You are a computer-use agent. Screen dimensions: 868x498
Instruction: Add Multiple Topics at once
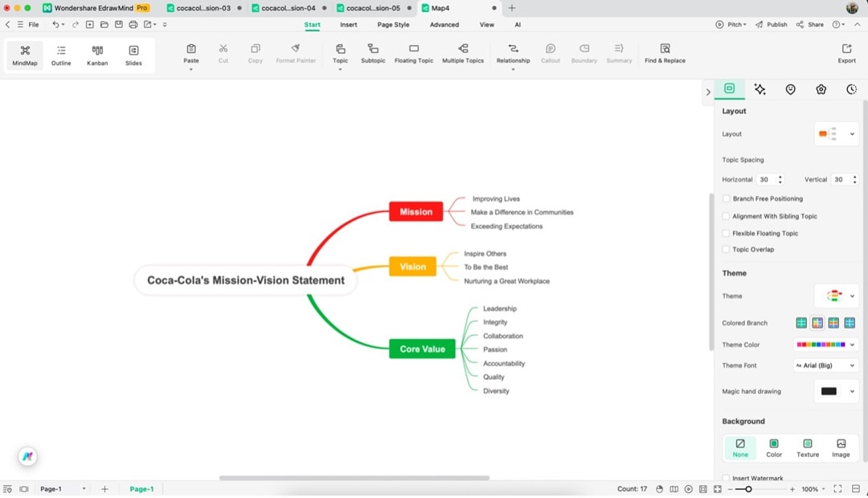[x=463, y=54]
